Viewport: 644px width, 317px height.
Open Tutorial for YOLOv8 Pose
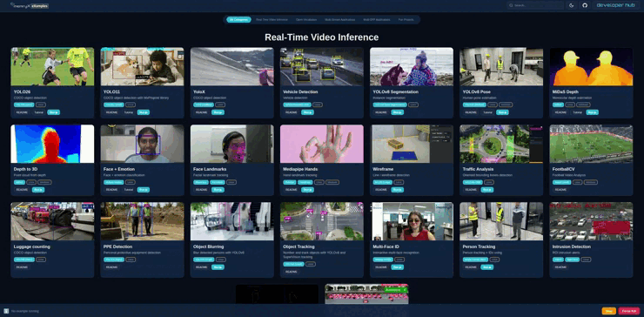(487, 112)
